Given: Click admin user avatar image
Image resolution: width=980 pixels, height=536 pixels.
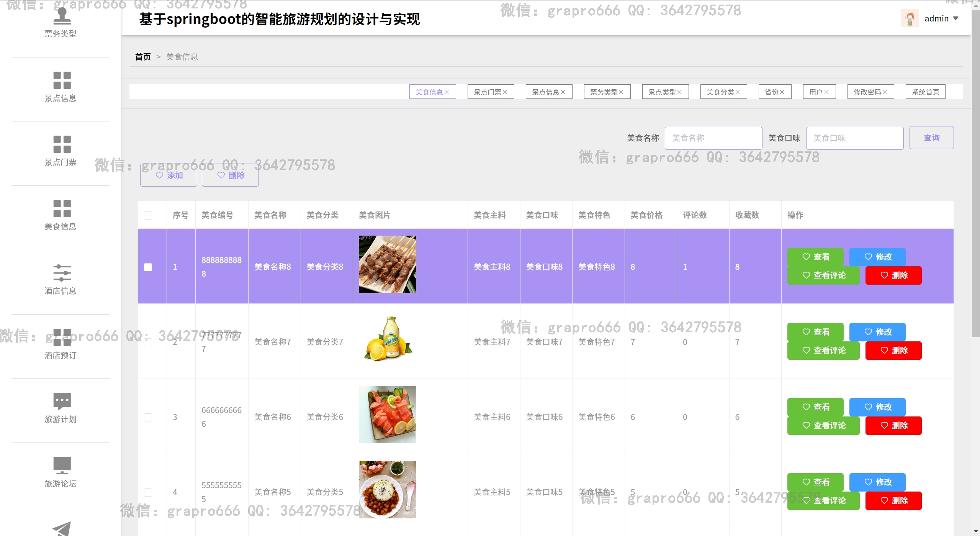Looking at the screenshot, I should [x=910, y=18].
